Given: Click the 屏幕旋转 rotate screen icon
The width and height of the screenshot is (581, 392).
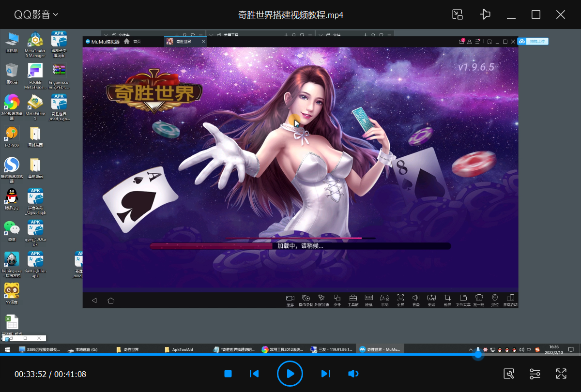Looking at the screenshot, I should 510,300.
